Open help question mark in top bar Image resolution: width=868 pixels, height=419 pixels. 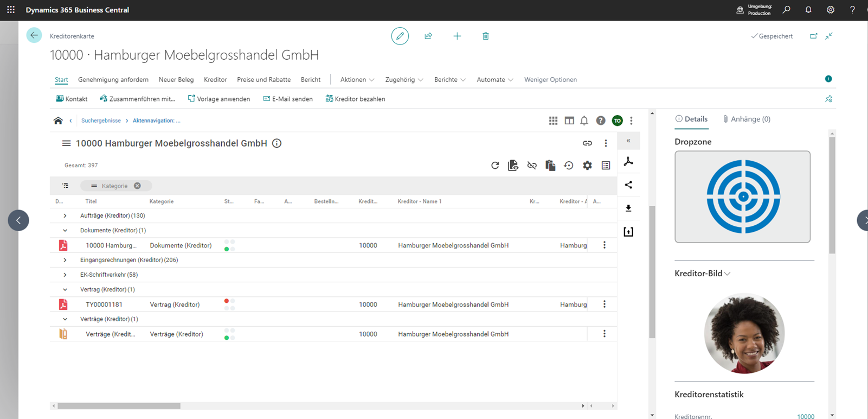click(852, 10)
